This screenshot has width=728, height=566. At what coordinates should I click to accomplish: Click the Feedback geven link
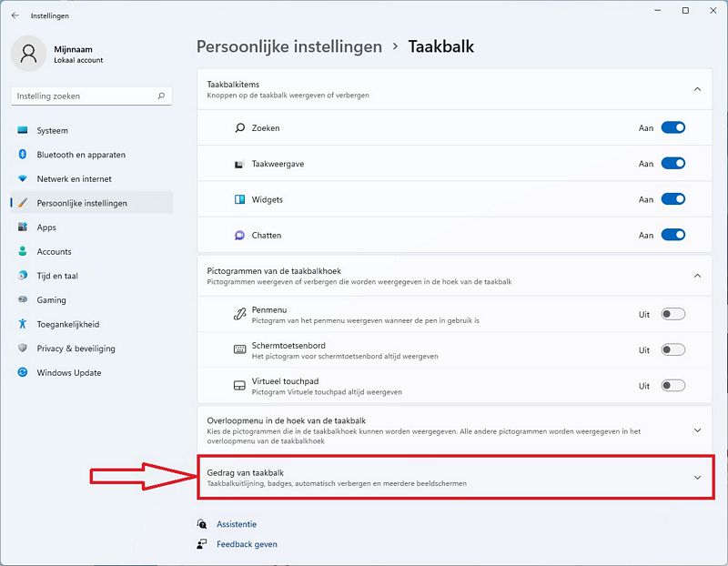click(247, 544)
